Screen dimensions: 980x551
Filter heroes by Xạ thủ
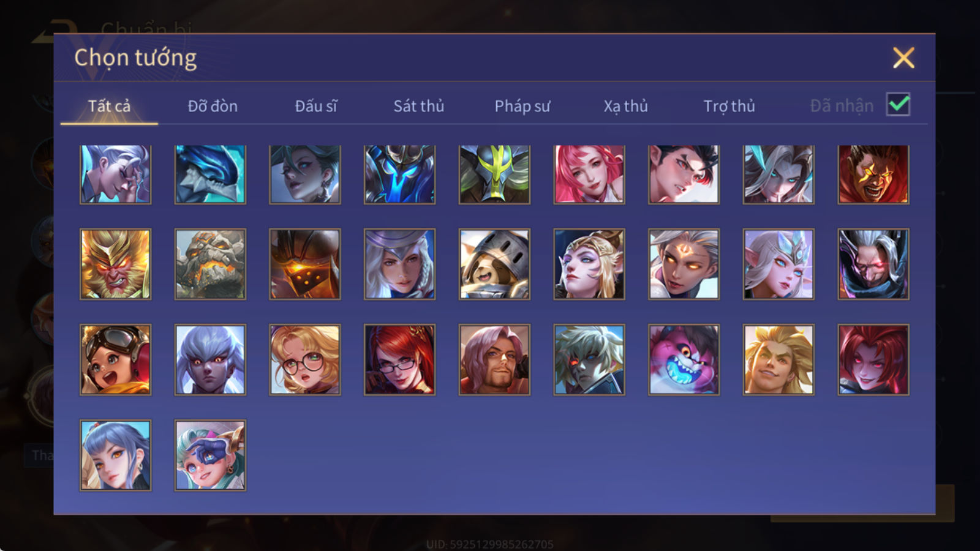pyautogui.click(x=625, y=106)
